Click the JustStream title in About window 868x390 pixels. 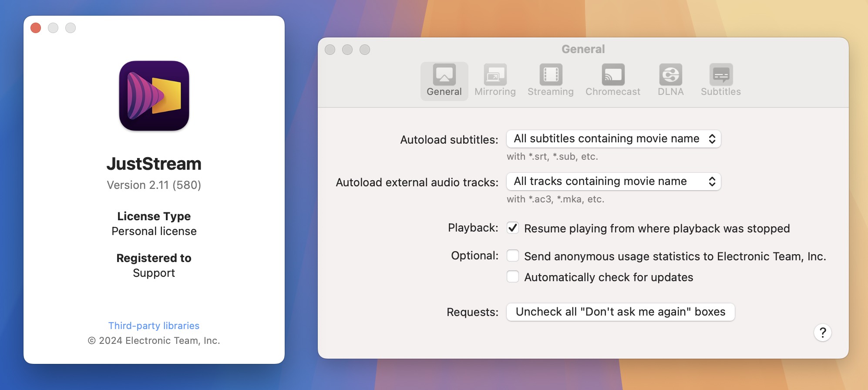[x=154, y=164]
